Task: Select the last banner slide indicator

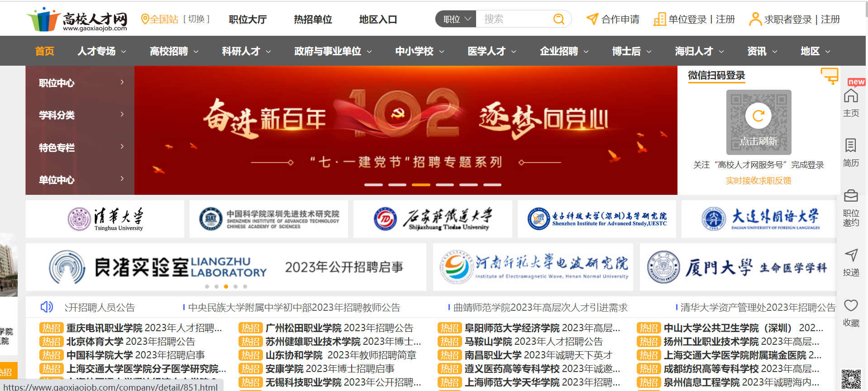Action: (492, 185)
